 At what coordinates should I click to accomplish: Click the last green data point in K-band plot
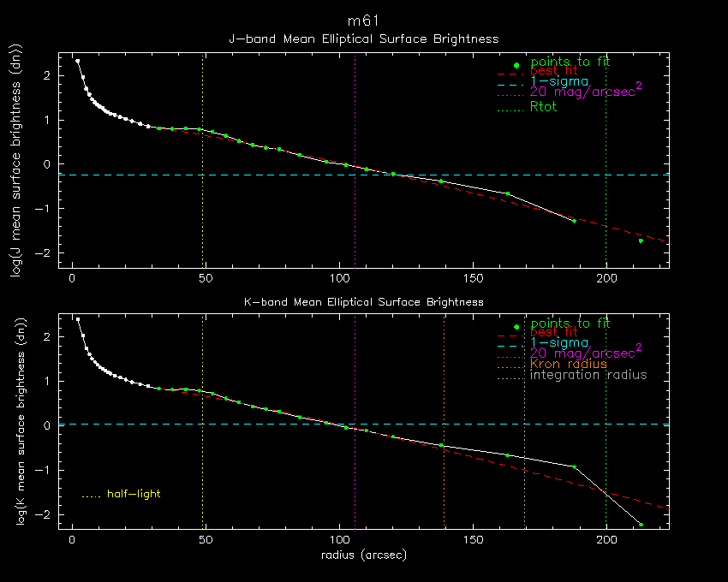640,524
